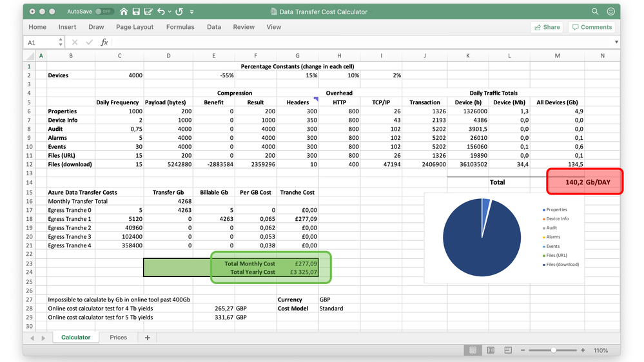Toggle the AutoSave switch

(104, 12)
